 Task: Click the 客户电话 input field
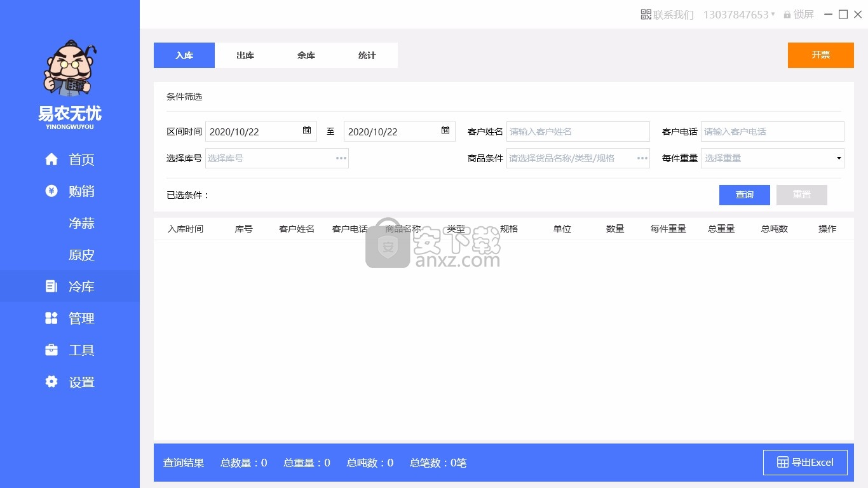[773, 132]
